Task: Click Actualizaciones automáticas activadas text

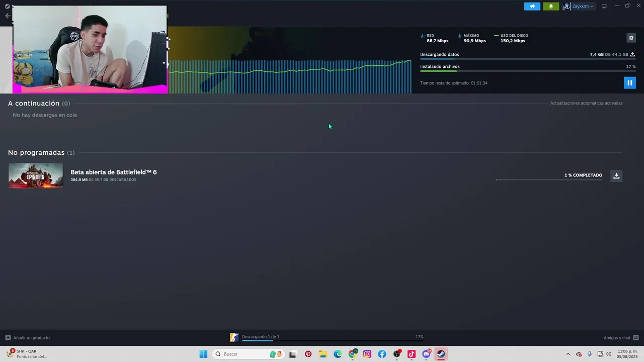Action: pyautogui.click(x=586, y=103)
